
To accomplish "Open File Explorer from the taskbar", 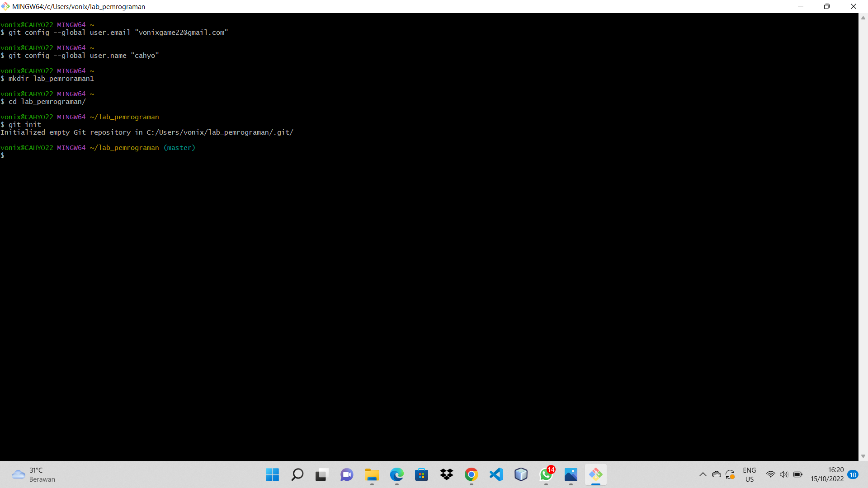I will pos(371,474).
